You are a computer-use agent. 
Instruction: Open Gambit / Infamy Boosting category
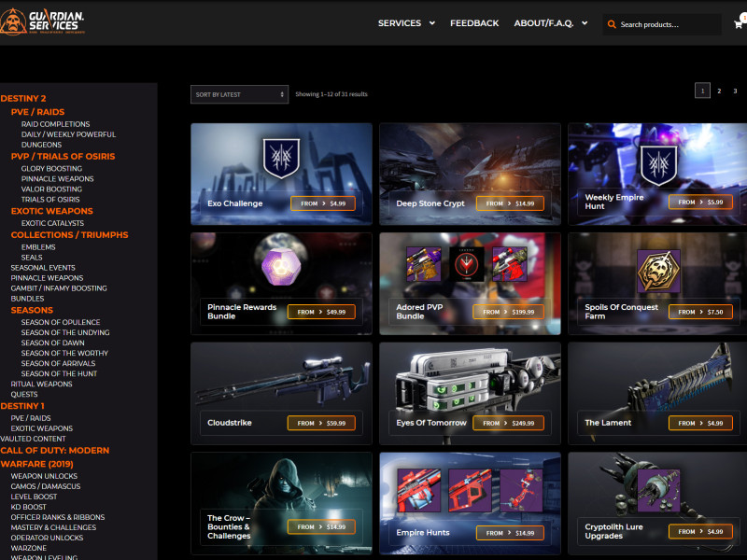click(x=59, y=288)
